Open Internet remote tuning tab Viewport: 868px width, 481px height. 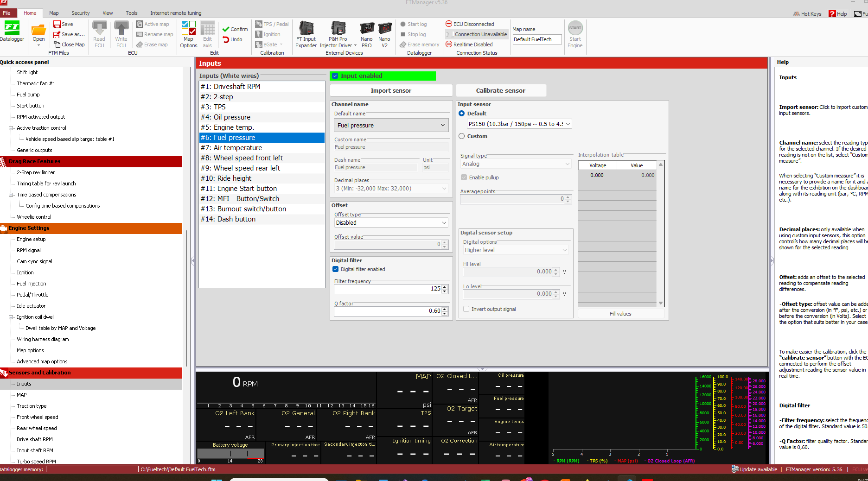pyautogui.click(x=176, y=13)
